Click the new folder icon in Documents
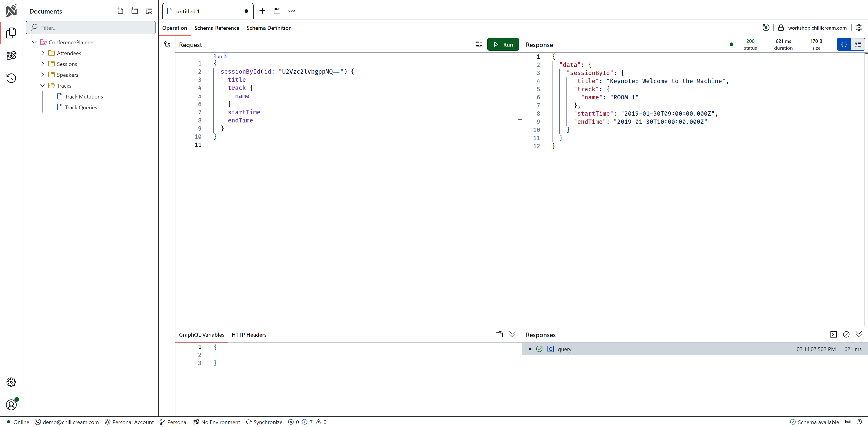Viewport: 868px width, 427px height. coord(134,11)
